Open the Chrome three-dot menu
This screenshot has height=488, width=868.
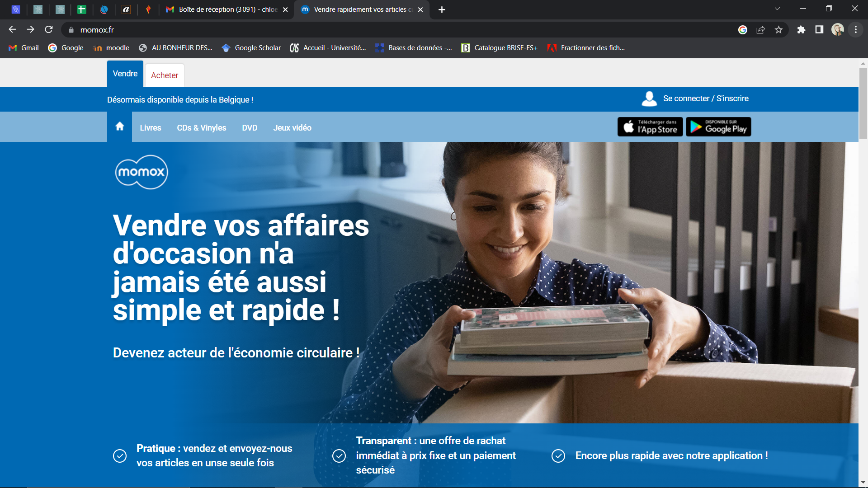(855, 29)
